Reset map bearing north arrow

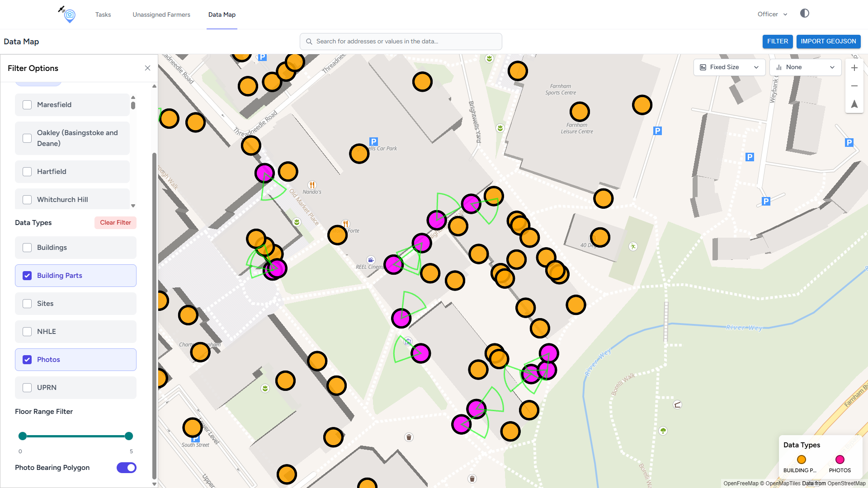pos(854,104)
